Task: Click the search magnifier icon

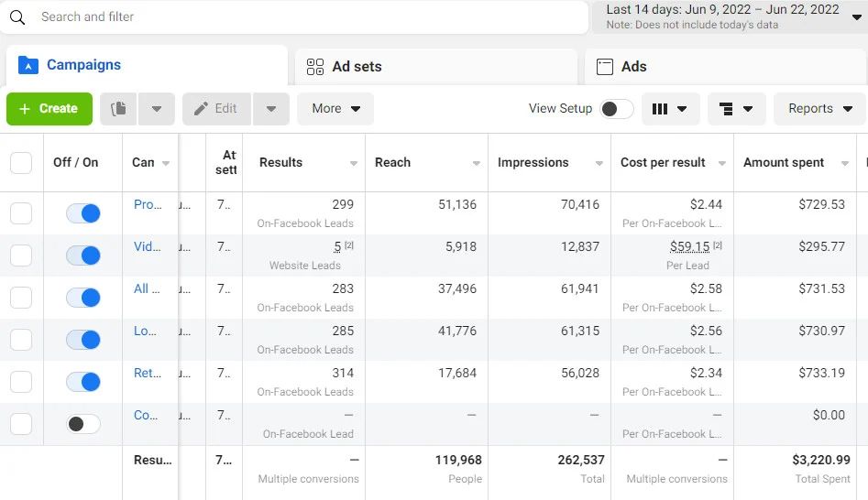Action: pos(17,17)
